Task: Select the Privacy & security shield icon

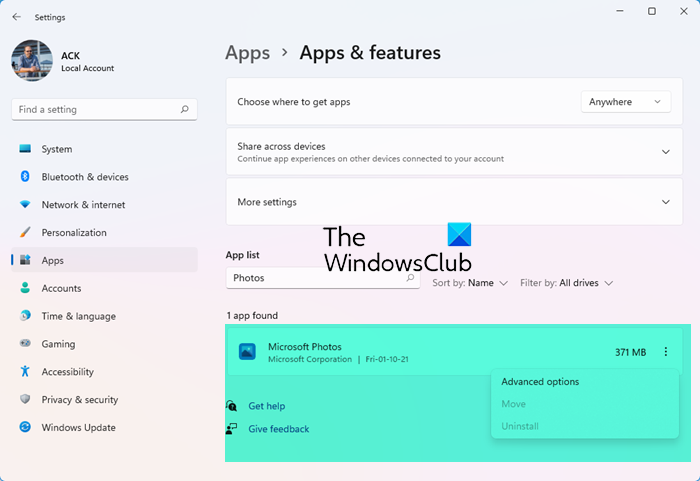Action: click(x=25, y=399)
